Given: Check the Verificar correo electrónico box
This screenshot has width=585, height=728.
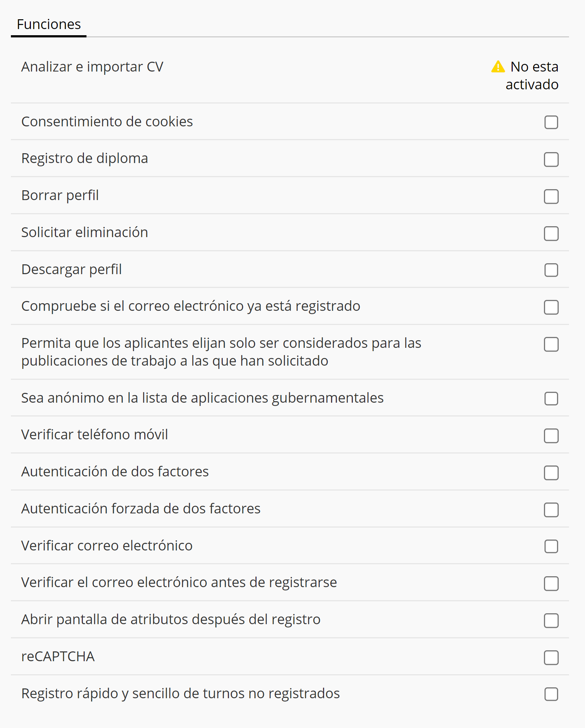Looking at the screenshot, I should [551, 546].
